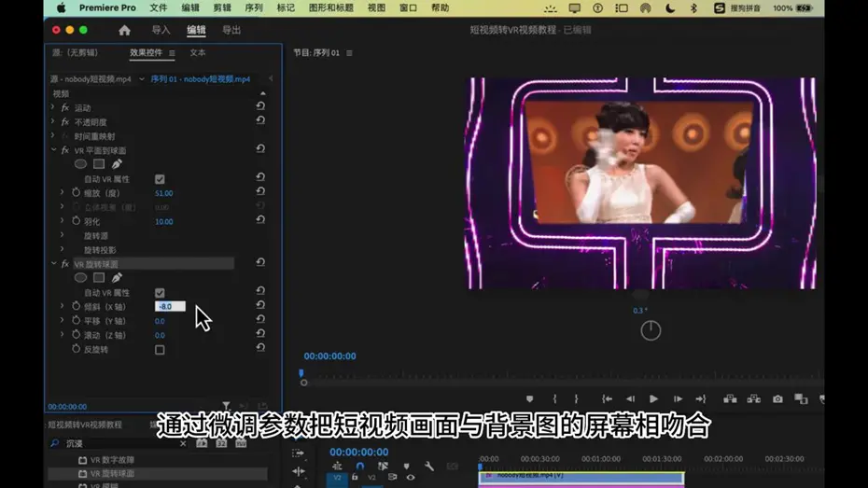Reset the 滚动（Z 轴） value
The height and width of the screenshot is (488, 868).
tap(260, 333)
